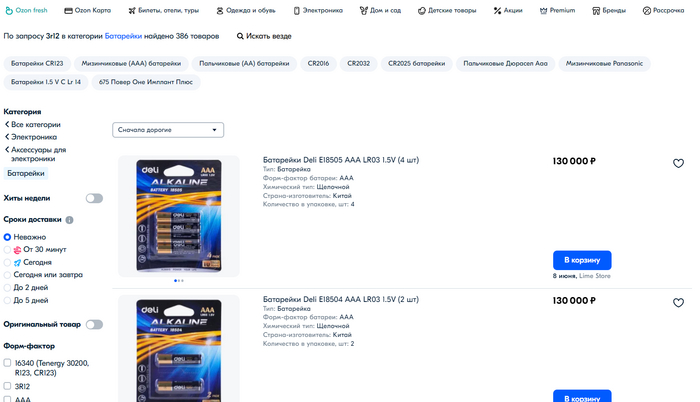Open Батарейки Deli E18504 AAA LR03 (2 шт) title
700x402 pixels.
click(x=341, y=299)
